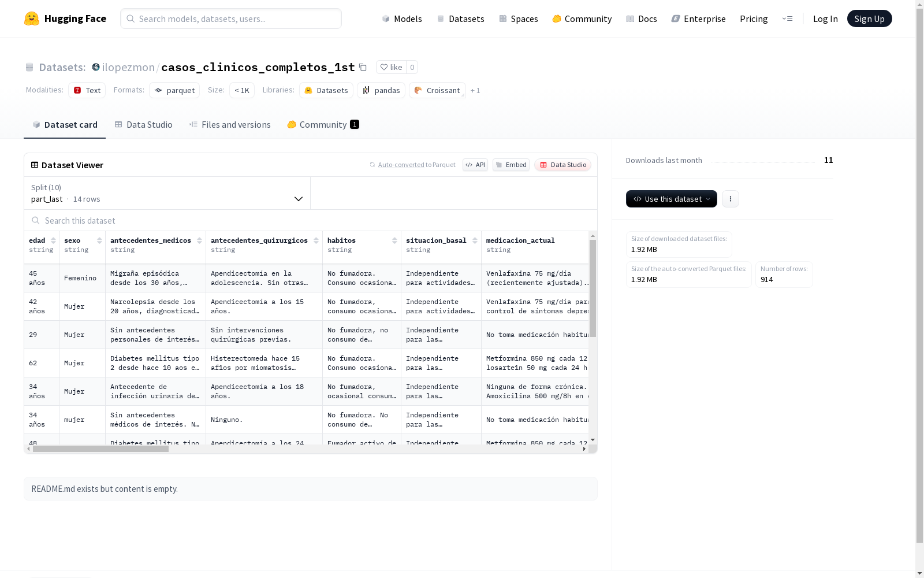Focus the search models, datasets, users field
Screen dimensions: 924x578
[231, 18]
